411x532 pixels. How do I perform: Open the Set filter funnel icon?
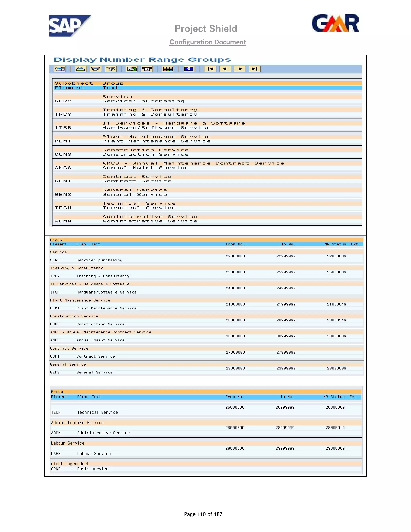(x=111, y=69)
